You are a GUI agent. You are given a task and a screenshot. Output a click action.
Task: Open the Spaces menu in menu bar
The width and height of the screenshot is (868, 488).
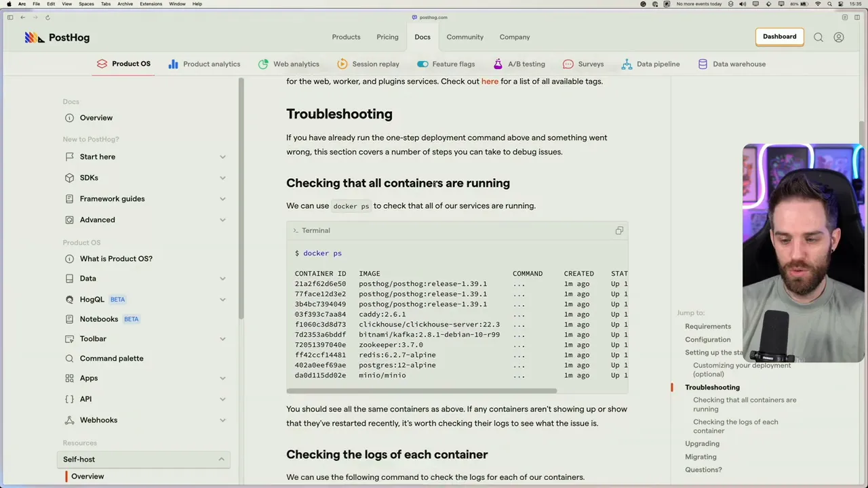point(86,3)
